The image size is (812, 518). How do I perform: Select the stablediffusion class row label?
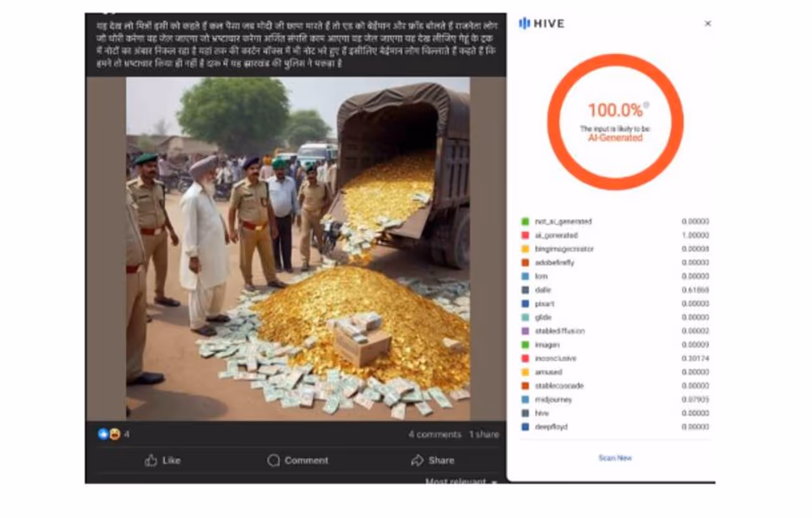(560, 331)
